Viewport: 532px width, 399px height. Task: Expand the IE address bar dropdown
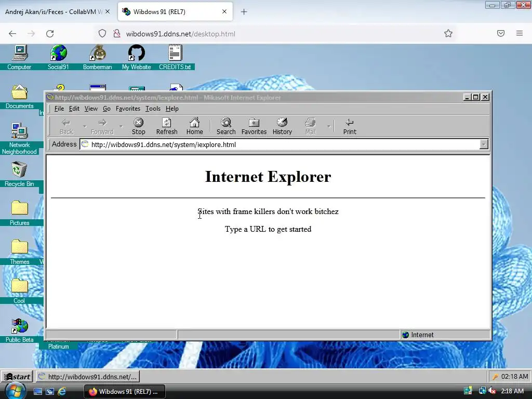pos(484,144)
